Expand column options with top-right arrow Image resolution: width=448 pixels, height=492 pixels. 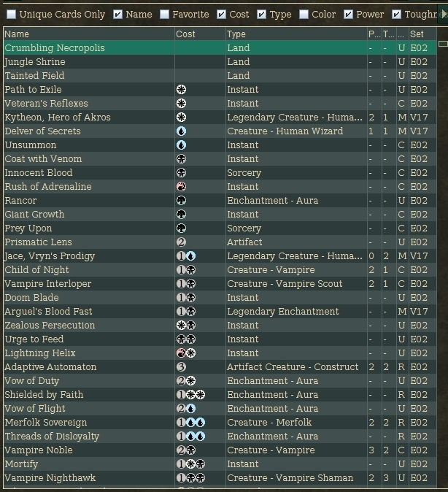tap(442, 14)
